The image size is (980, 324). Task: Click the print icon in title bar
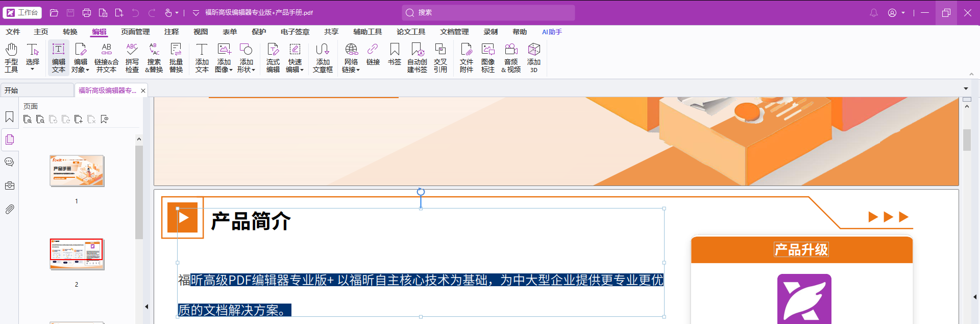[x=87, y=13]
